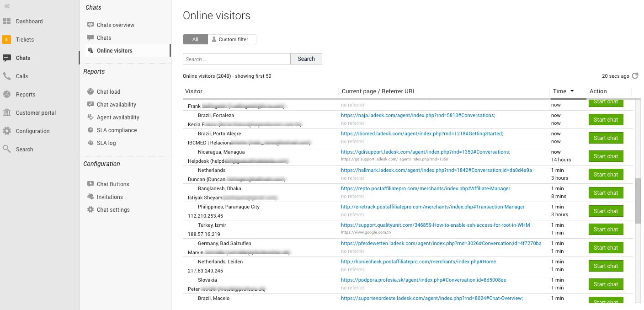Start chat with Bangladesh, Dhaka visitor

click(606, 193)
